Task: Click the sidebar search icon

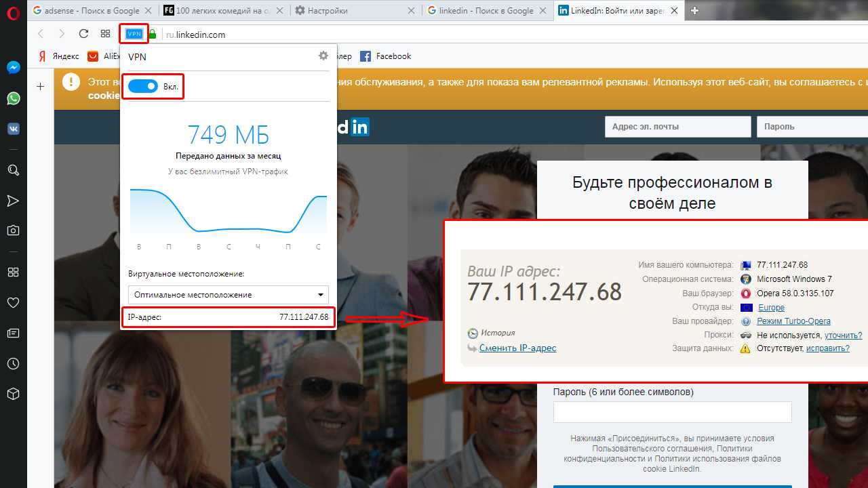Action: pyautogui.click(x=13, y=170)
